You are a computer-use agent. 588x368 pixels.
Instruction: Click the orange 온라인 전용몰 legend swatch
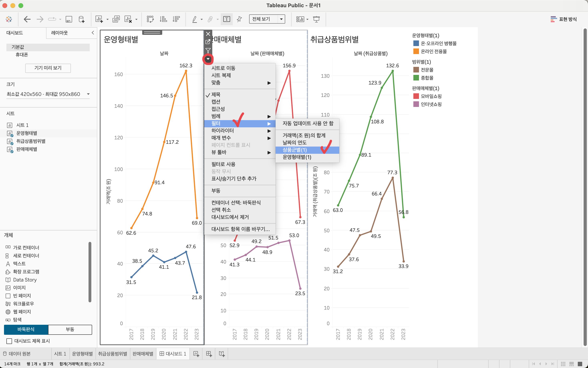416,51
